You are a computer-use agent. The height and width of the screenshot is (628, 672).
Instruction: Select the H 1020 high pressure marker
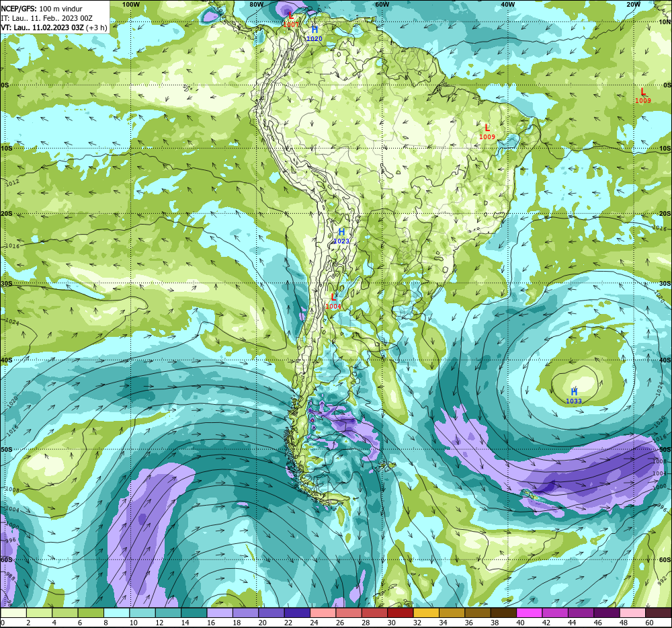coord(314,34)
